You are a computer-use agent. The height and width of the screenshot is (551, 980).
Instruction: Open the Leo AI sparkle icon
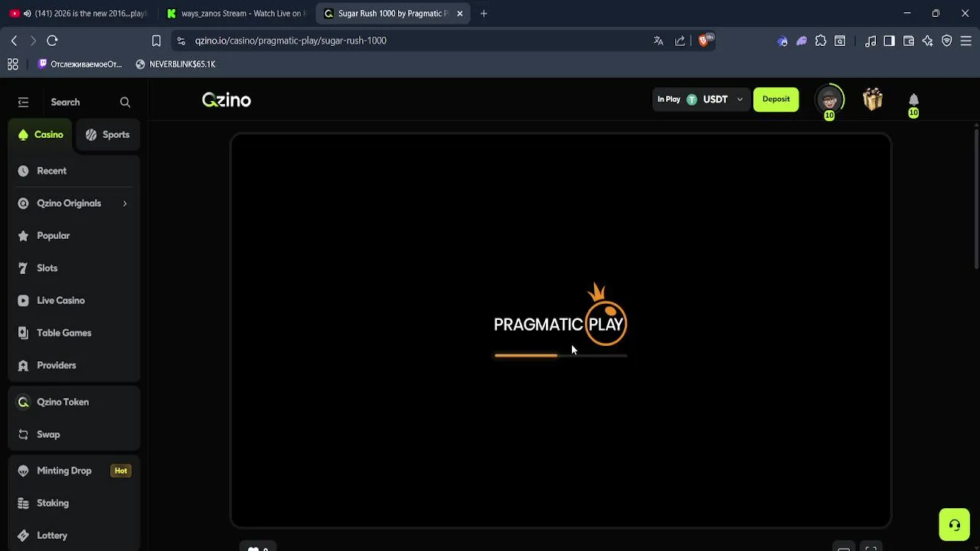(928, 41)
